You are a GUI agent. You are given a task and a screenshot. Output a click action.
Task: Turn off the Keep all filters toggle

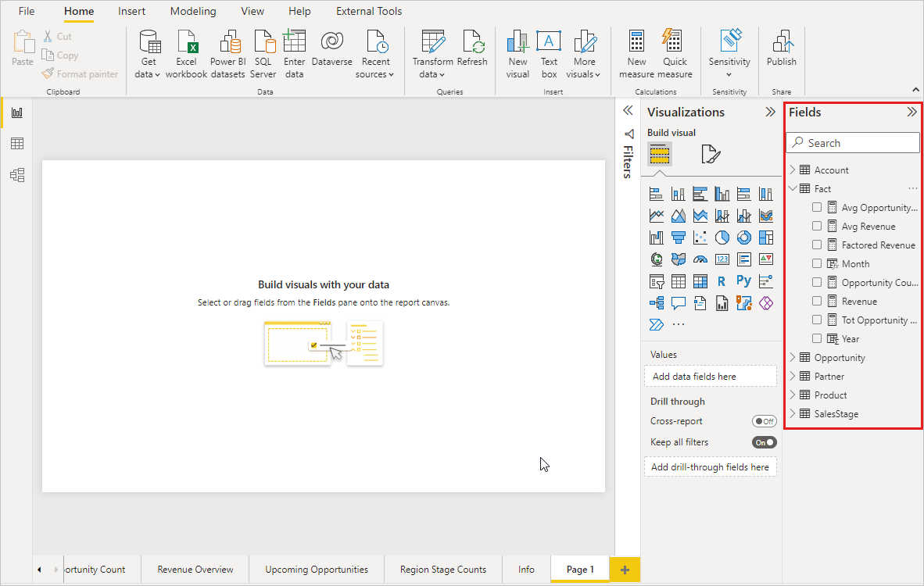tap(764, 441)
